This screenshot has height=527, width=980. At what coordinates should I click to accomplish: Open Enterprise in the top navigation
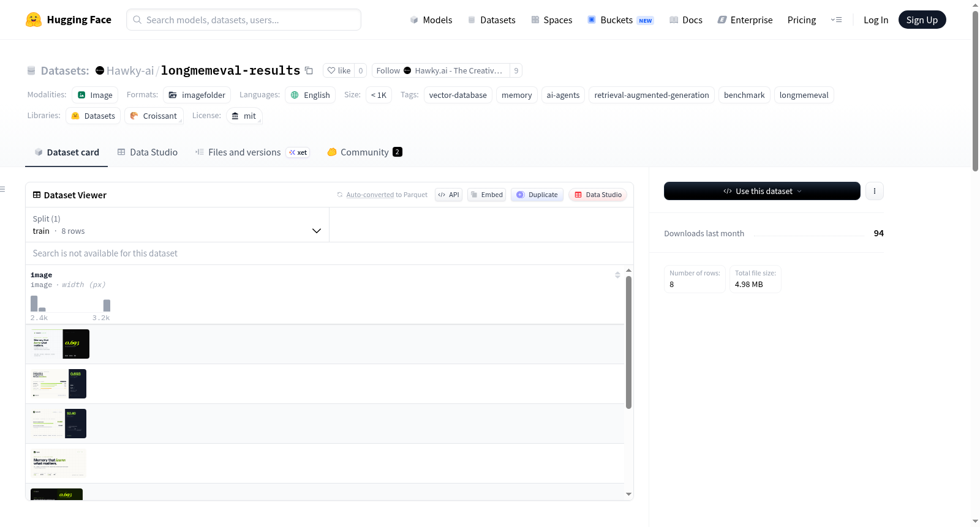pyautogui.click(x=745, y=20)
